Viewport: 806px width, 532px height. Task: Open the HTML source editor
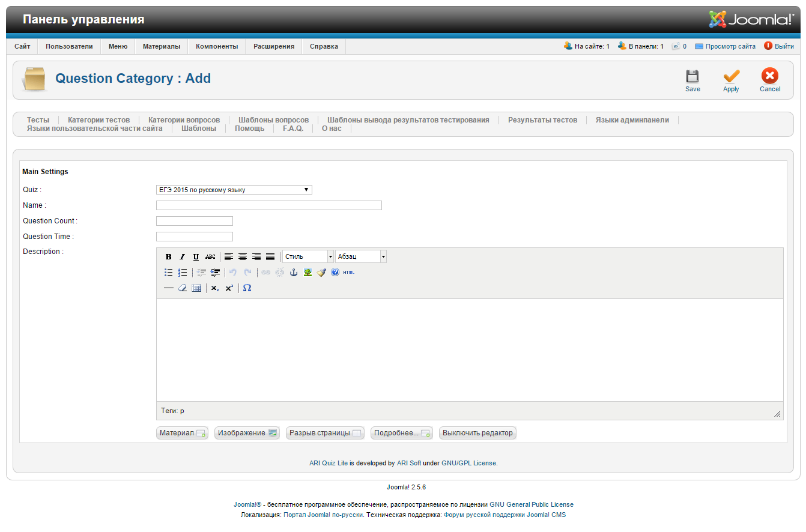coord(349,273)
